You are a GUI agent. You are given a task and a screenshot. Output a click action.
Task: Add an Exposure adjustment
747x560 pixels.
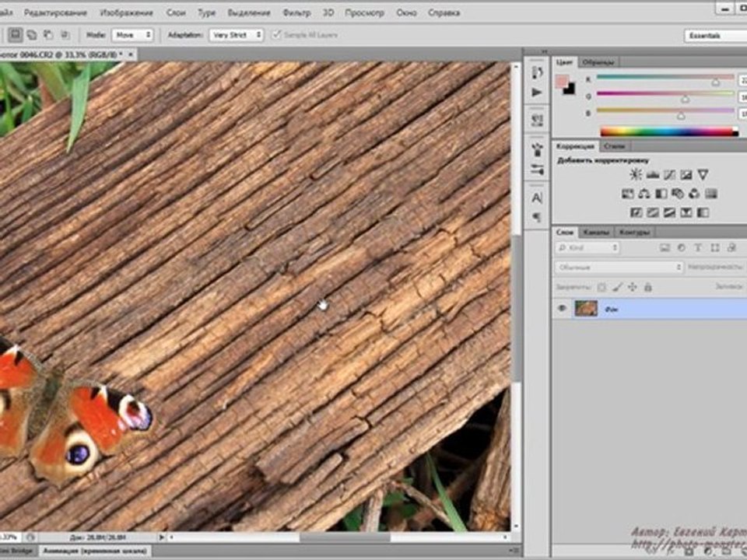[686, 175]
